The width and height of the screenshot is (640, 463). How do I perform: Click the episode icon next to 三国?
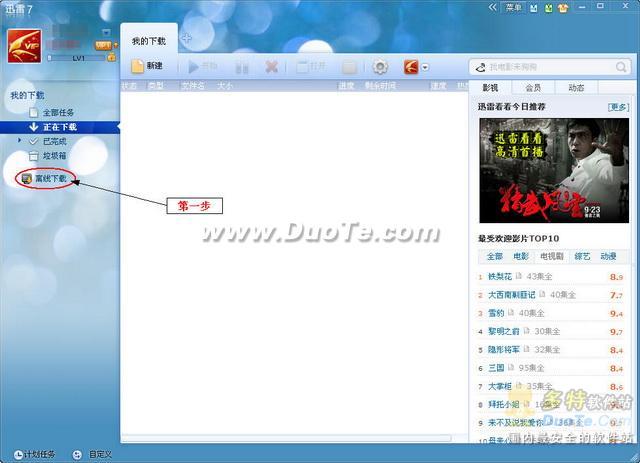511,367
